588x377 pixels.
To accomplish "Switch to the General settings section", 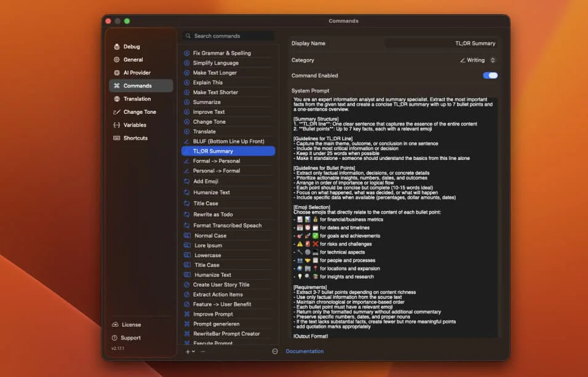I will pos(132,59).
